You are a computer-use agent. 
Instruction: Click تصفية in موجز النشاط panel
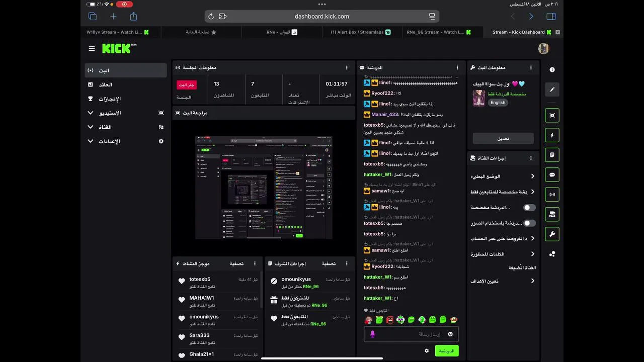point(237,263)
